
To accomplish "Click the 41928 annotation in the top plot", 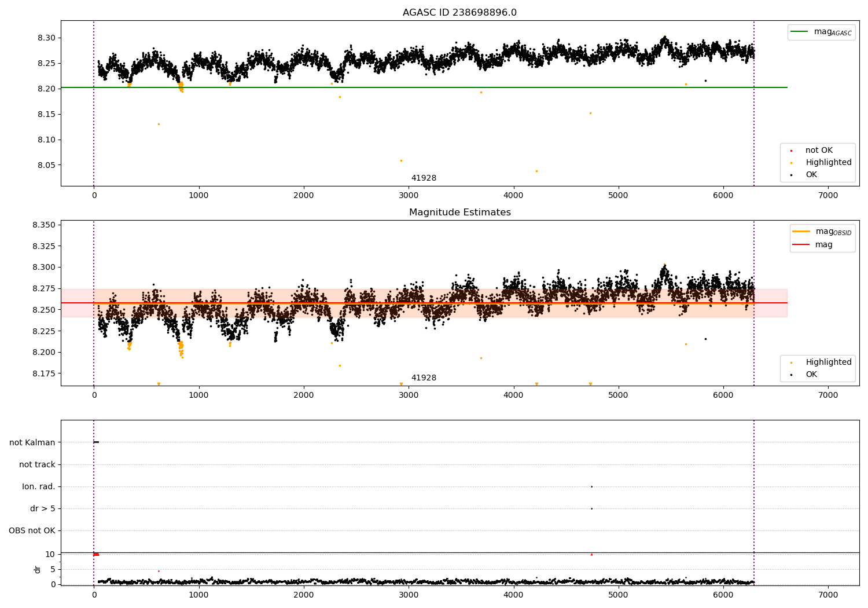I will (x=424, y=178).
